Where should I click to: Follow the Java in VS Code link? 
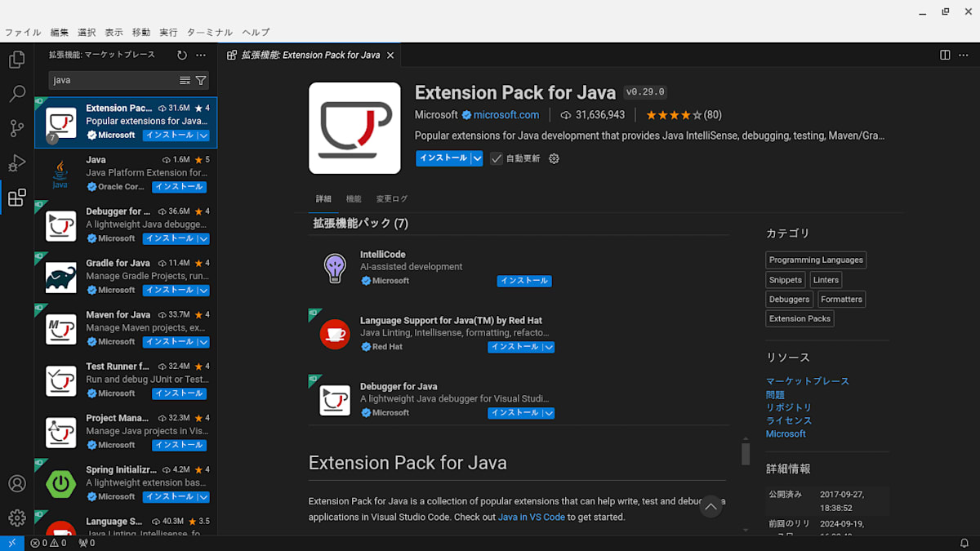pyautogui.click(x=532, y=517)
